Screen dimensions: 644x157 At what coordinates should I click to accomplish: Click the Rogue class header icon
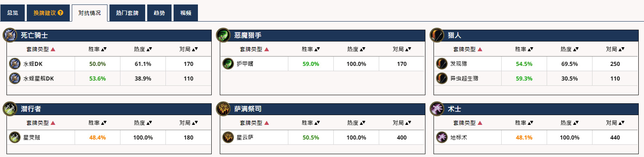point(10,109)
